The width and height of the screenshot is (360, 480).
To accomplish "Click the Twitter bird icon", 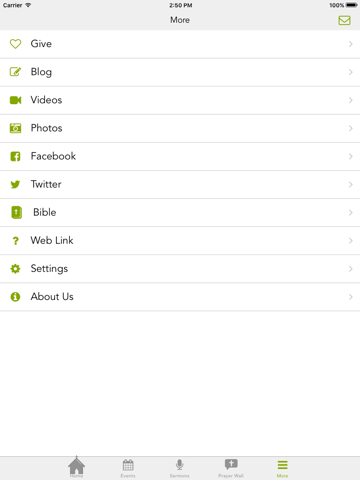I will coord(15,184).
